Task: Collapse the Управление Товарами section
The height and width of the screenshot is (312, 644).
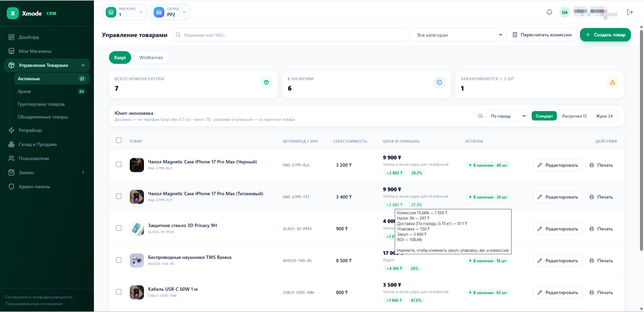Action: [x=47, y=65]
